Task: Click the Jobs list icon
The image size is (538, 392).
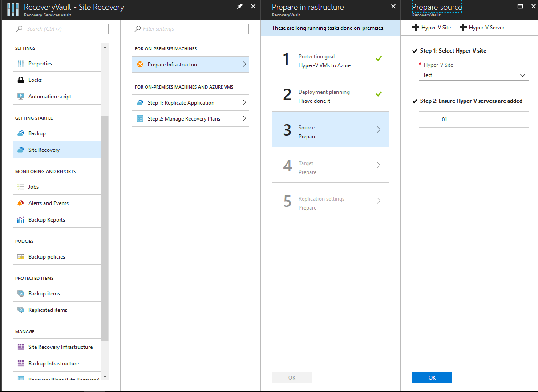Action: click(20, 187)
